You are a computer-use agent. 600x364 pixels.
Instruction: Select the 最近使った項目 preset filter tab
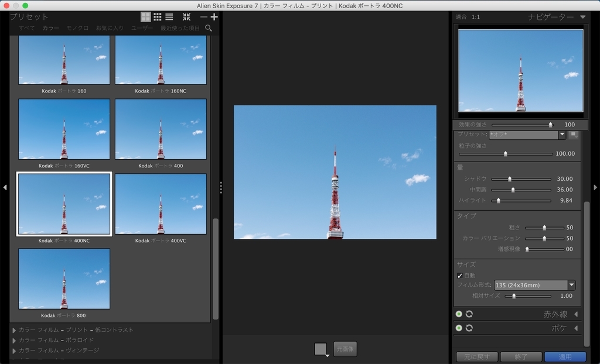[180, 28]
